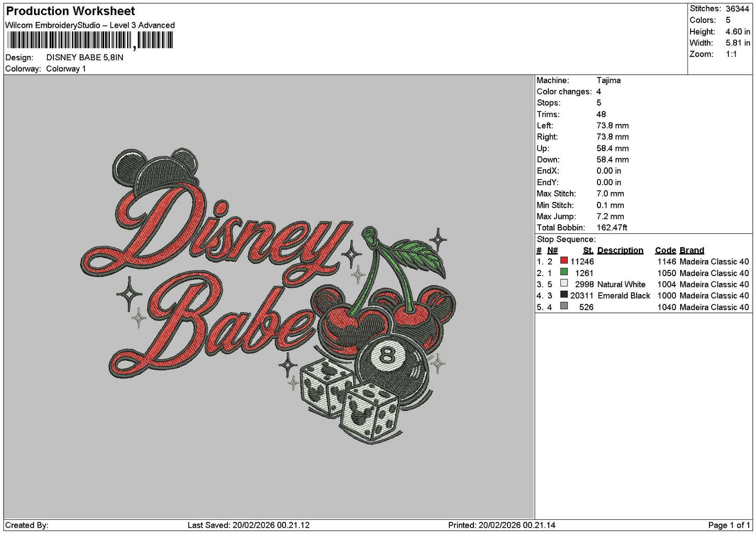Click the Color changes value 4

pyautogui.click(x=599, y=92)
